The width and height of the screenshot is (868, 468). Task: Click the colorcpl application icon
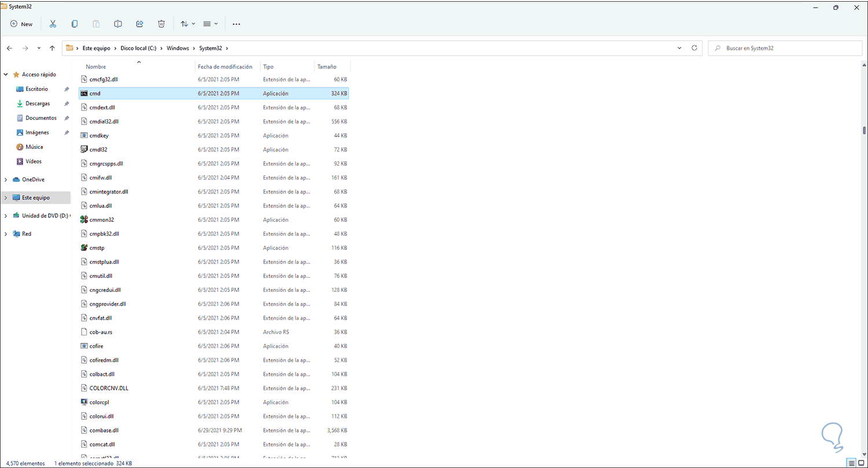coord(84,402)
